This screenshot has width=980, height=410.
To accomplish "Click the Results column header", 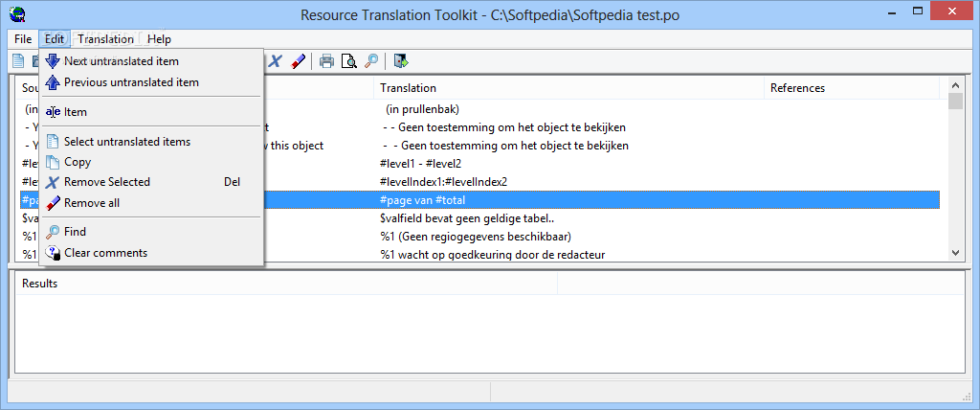I will click(x=286, y=284).
